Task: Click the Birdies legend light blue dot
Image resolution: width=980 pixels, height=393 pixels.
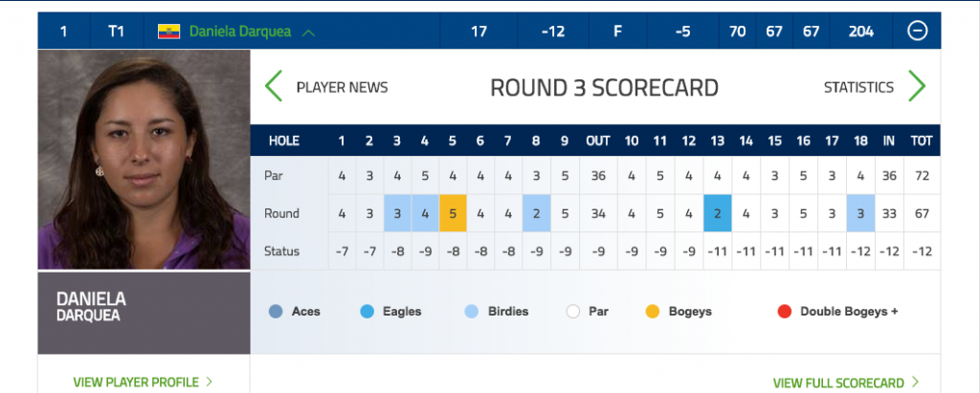Action: (472, 311)
